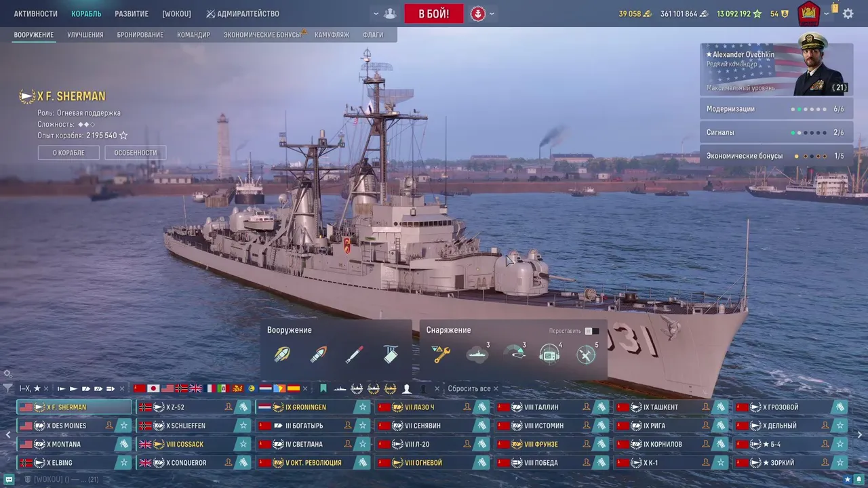Expand Экономические бонусы panel on right
The height and width of the screenshot is (488, 868).
pyautogui.click(x=776, y=156)
